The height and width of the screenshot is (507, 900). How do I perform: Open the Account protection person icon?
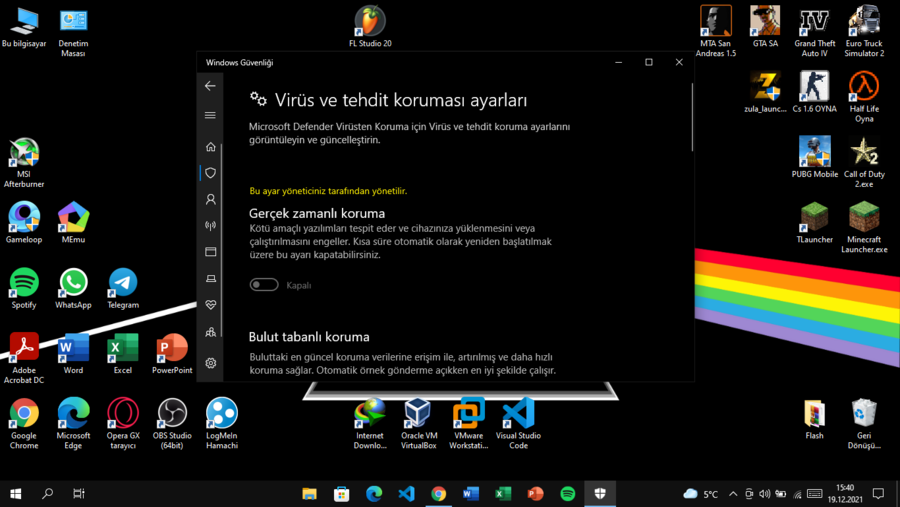click(x=211, y=199)
